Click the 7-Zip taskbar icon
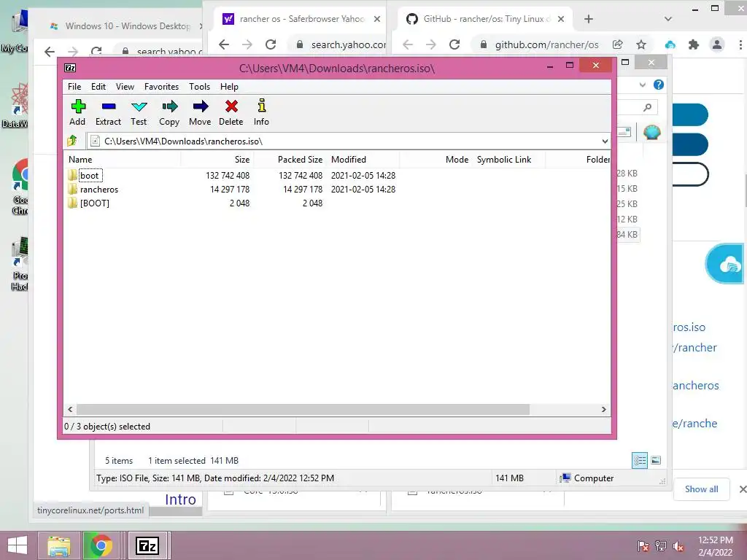 click(147, 545)
